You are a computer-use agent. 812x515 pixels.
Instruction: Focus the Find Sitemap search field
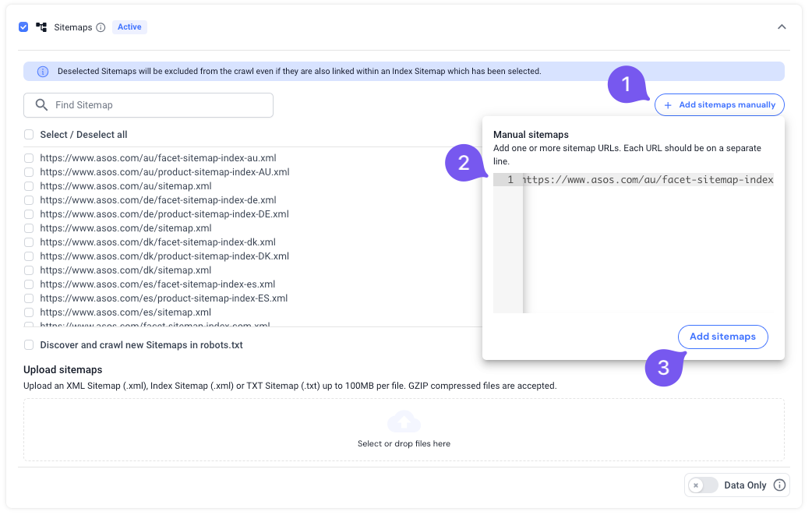148,105
